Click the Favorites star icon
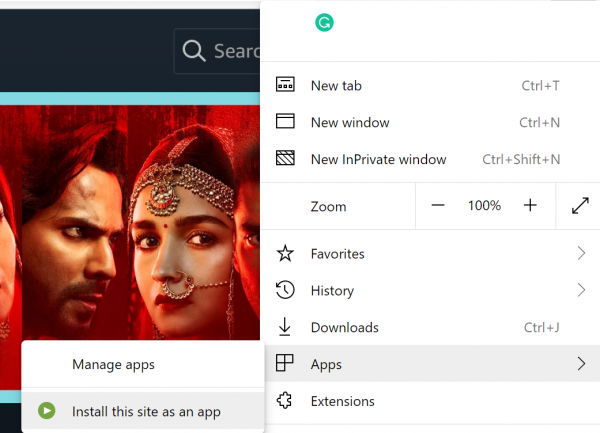 [x=285, y=254]
